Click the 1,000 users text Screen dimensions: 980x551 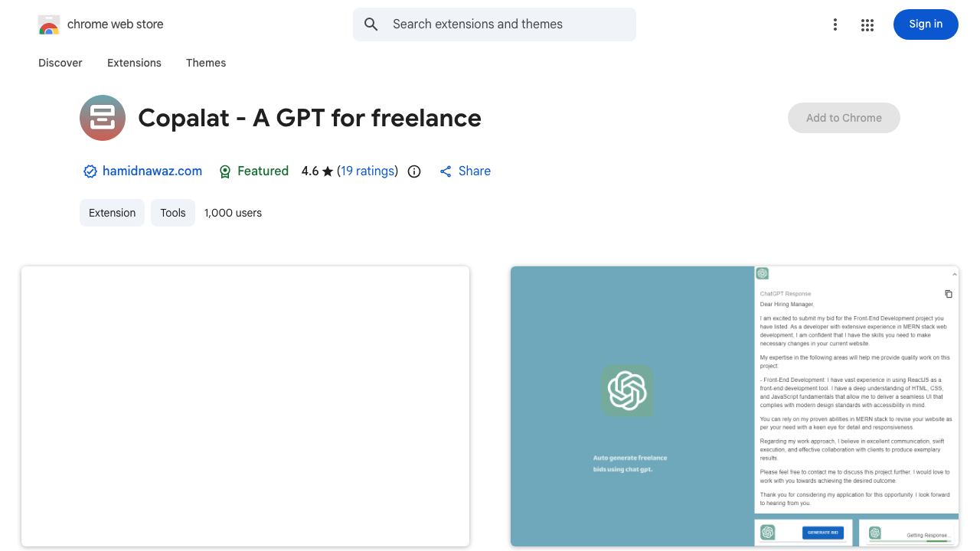point(233,213)
